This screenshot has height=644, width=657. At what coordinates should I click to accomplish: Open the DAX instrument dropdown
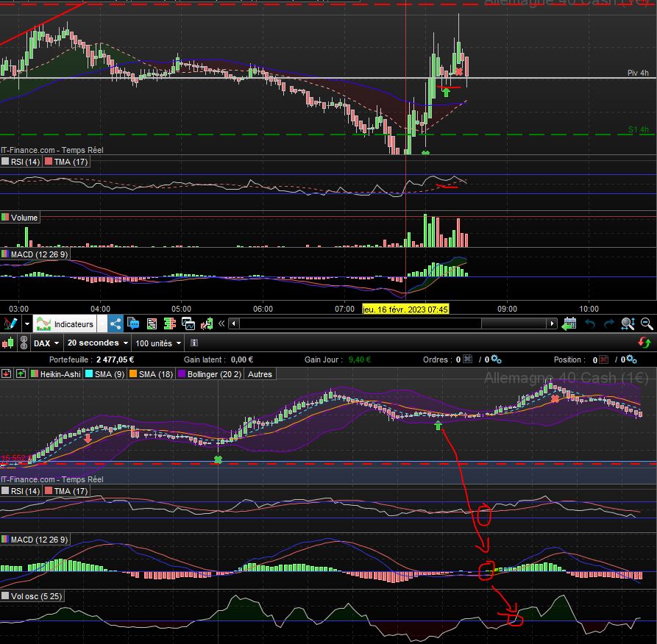(x=46, y=343)
